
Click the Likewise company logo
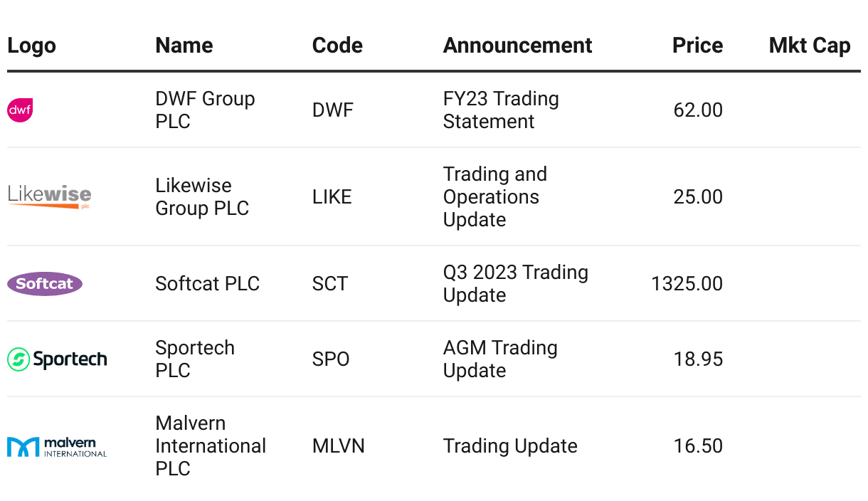(49, 196)
